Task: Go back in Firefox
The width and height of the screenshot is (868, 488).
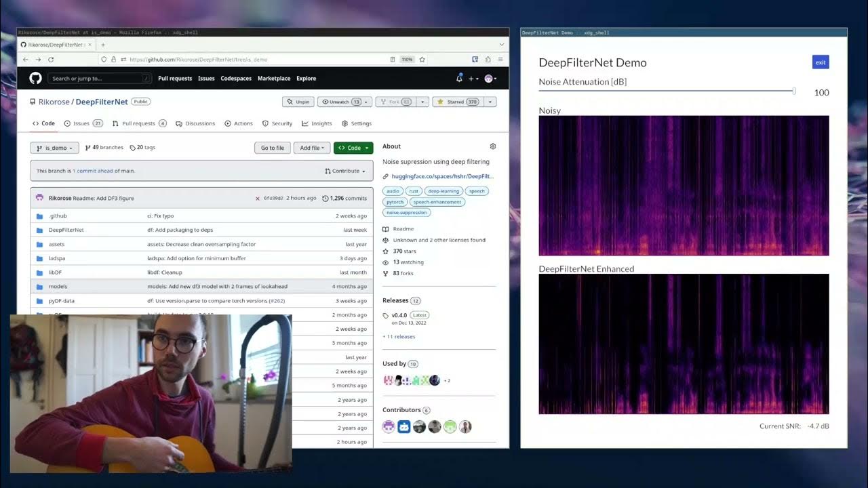Action: tap(26, 60)
